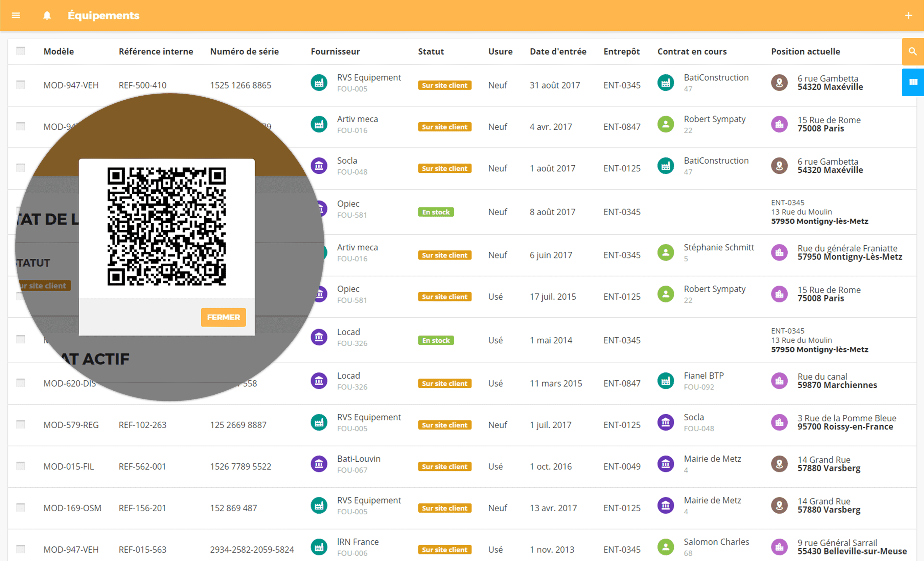Viewport: 924px width, 561px height.
Task: Open BatiConstruction contract link in first row
Action: pyautogui.click(x=716, y=78)
